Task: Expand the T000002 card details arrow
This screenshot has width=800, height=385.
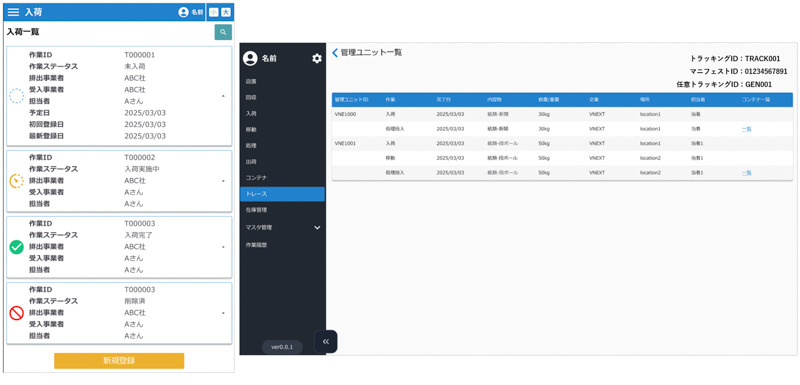Action: click(223, 181)
